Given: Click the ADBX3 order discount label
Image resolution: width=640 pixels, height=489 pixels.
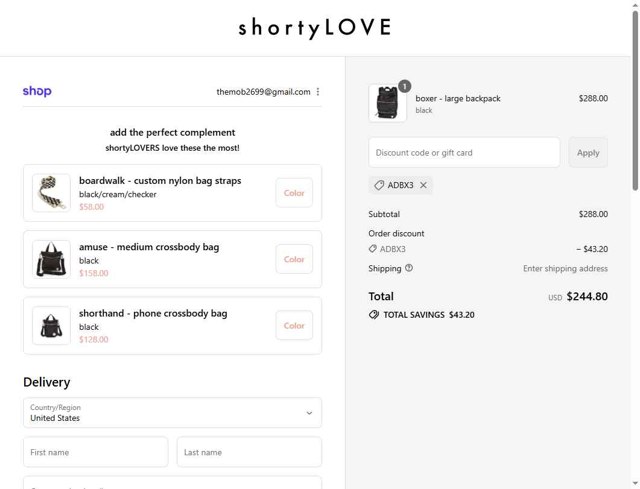Looking at the screenshot, I should click(393, 249).
